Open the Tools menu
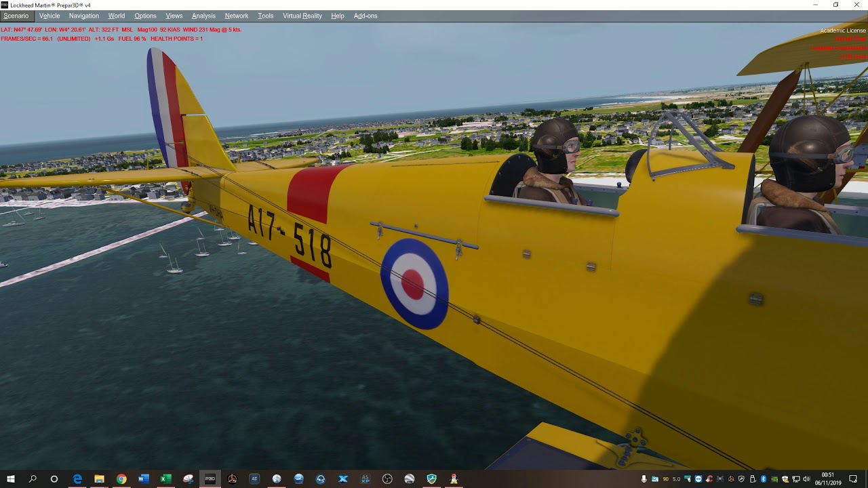 click(x=266, y=16)
